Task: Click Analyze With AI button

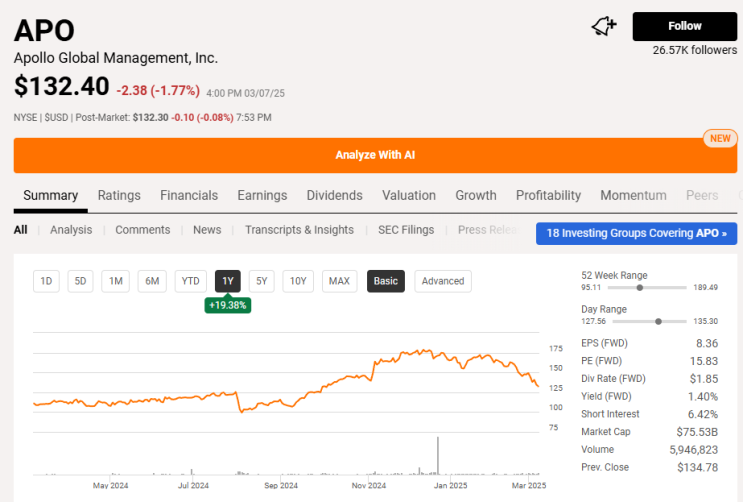Action: (375, 155)
